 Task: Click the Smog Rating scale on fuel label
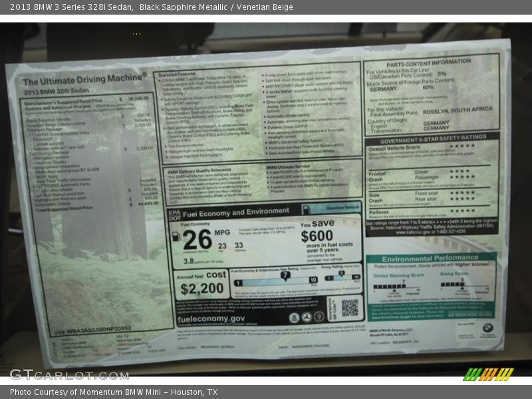tap(341, 278)
